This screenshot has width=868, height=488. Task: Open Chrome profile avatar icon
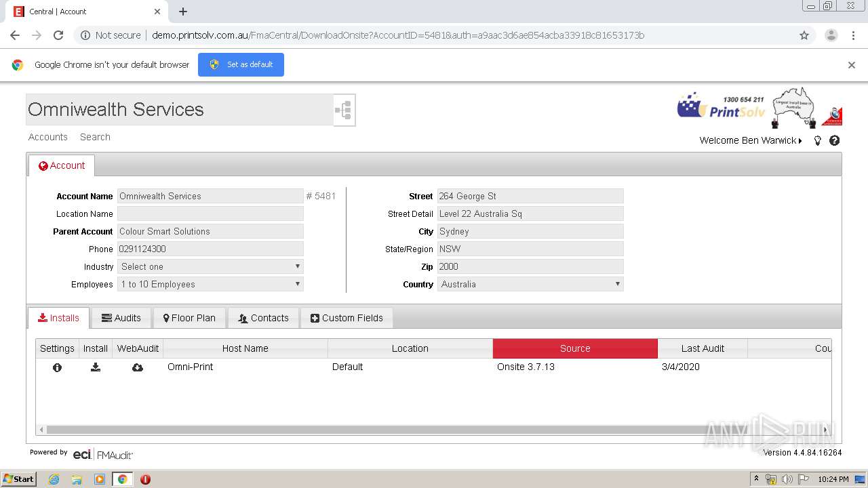pyautogui.click(x=831, y=35)
